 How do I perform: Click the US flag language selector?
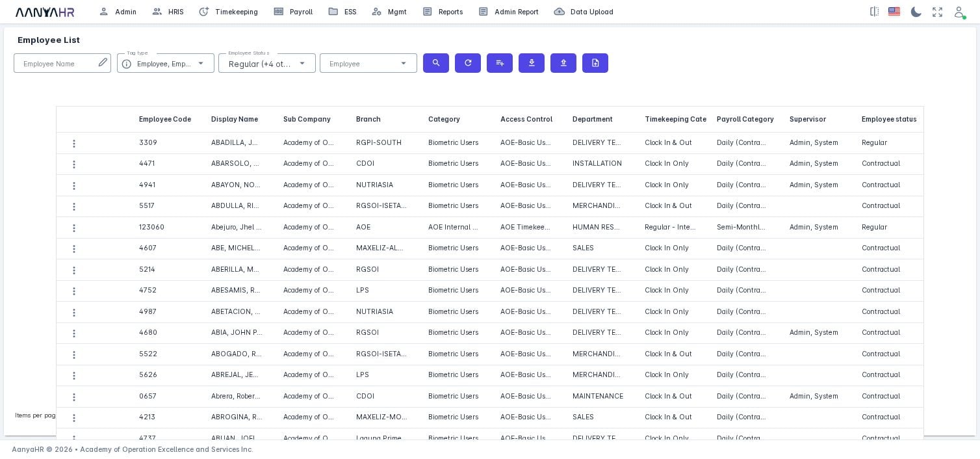tap(894, 12)
